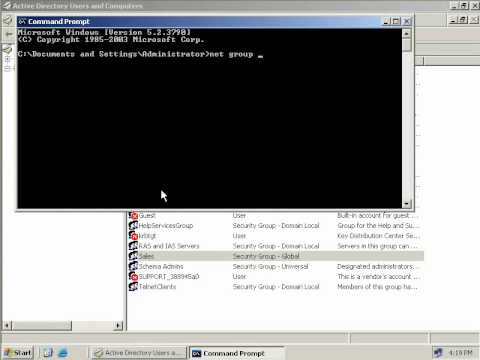Click 'Designated administrators' description

click(376, 266)
